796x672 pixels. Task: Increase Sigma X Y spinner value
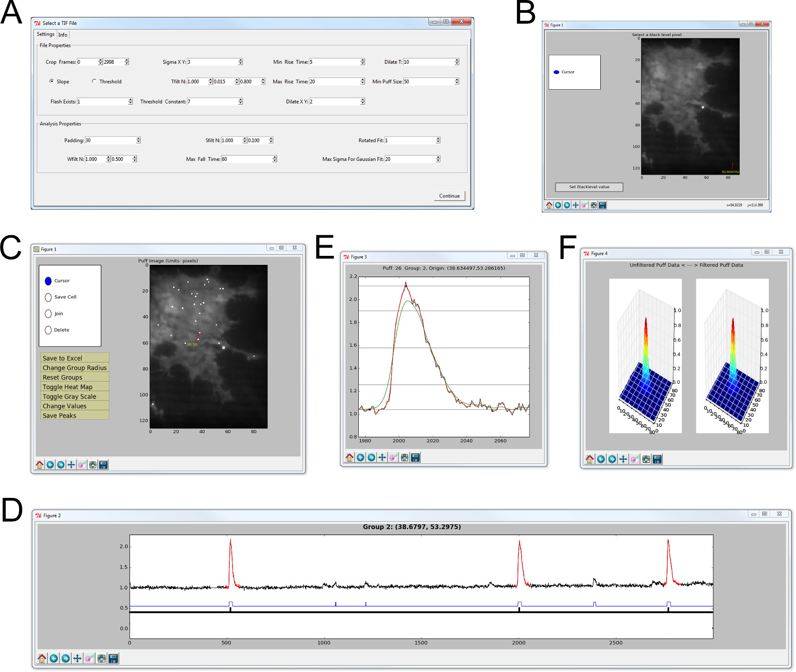[240, 61]
